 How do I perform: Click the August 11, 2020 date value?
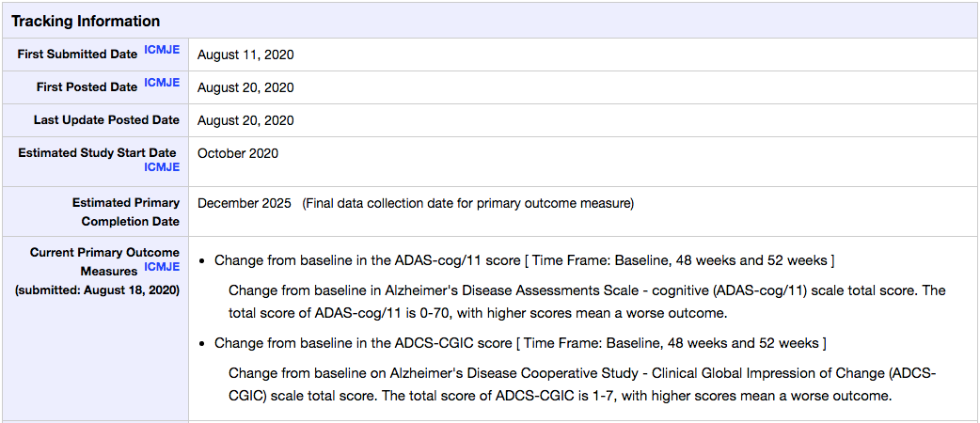click(x=245, y=55)
